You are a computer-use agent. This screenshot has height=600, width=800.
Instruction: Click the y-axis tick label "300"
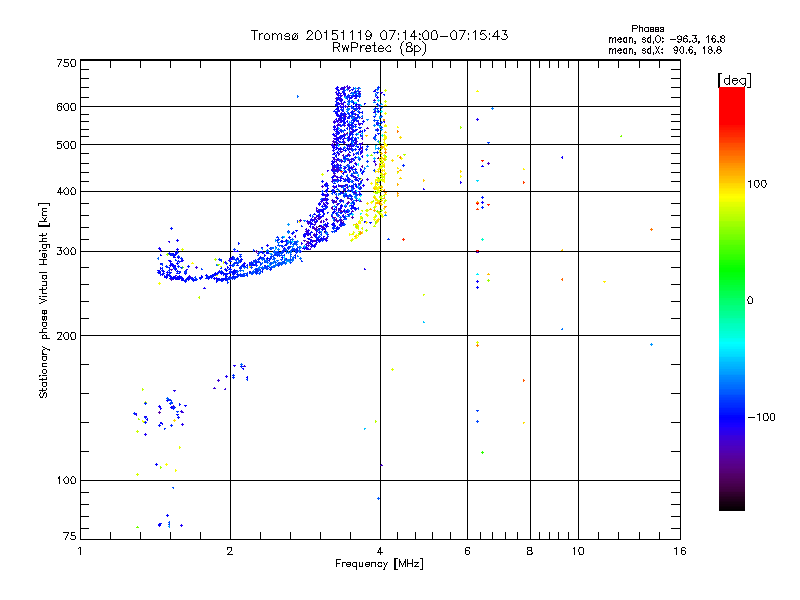coord(66,252)
